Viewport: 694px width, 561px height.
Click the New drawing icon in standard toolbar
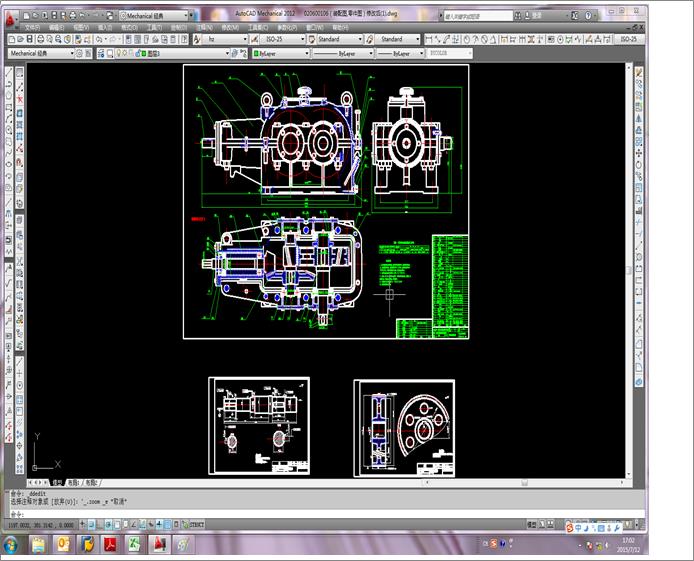click(11, 39)
